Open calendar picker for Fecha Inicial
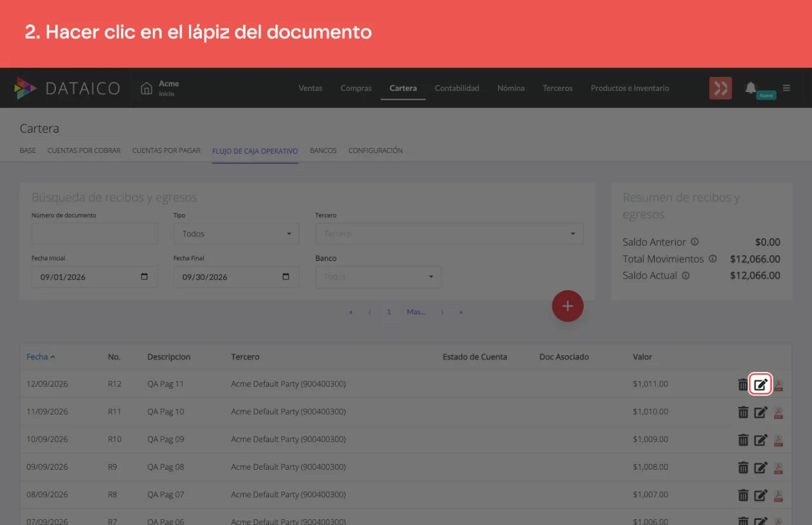The image size is (812, 525). pos(144,277)
